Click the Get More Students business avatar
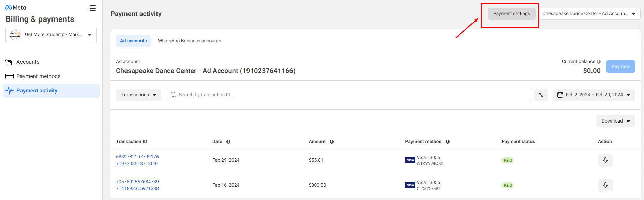 pos(15,34)
